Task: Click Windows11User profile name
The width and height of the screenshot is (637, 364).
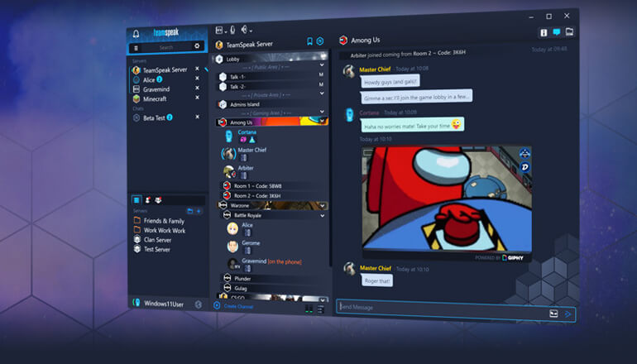Action: (164, 304)
